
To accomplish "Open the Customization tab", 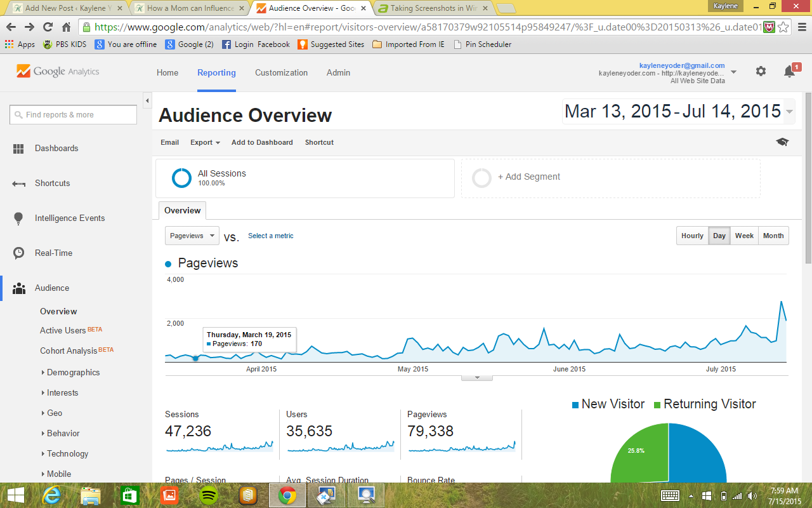I will coord(281,72).
